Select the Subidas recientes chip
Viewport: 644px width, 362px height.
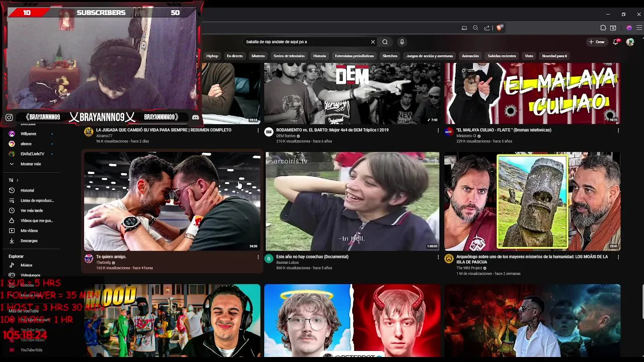(502, 56)
